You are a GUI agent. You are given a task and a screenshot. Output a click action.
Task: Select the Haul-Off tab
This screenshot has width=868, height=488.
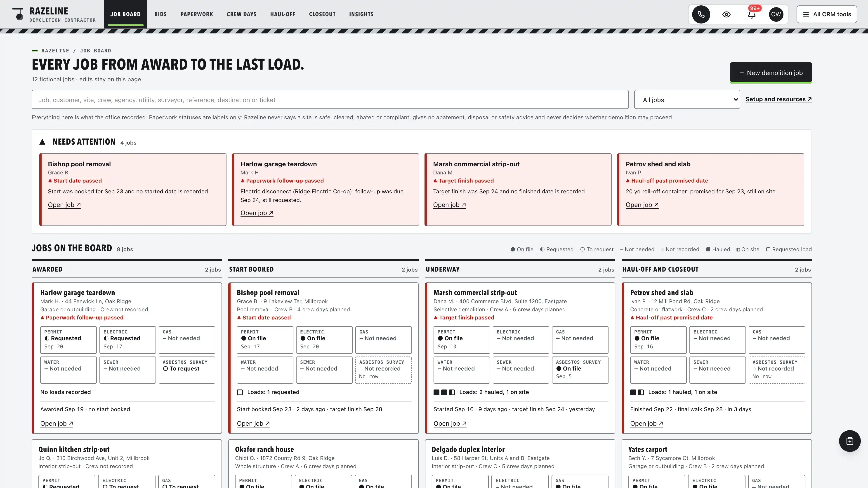pyautogui.click(x=282, y=14)
